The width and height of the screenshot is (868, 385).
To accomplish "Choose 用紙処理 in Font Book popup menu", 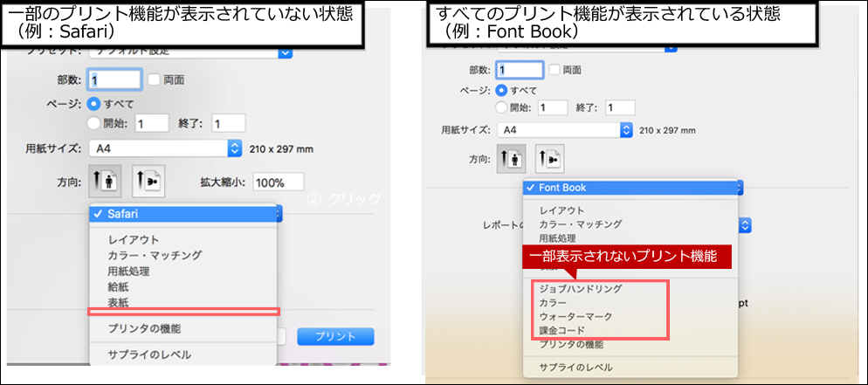I will coord(557,238).
